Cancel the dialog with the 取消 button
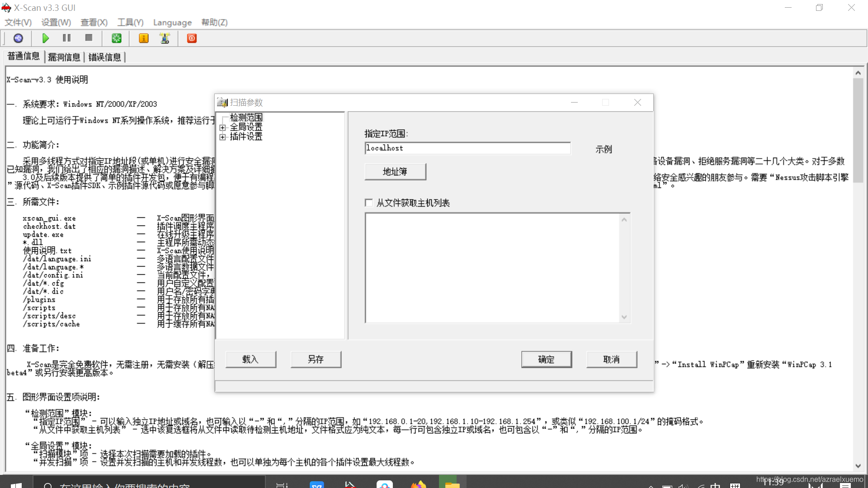Viewport: 868px width, 488px height. coord(611,359)
